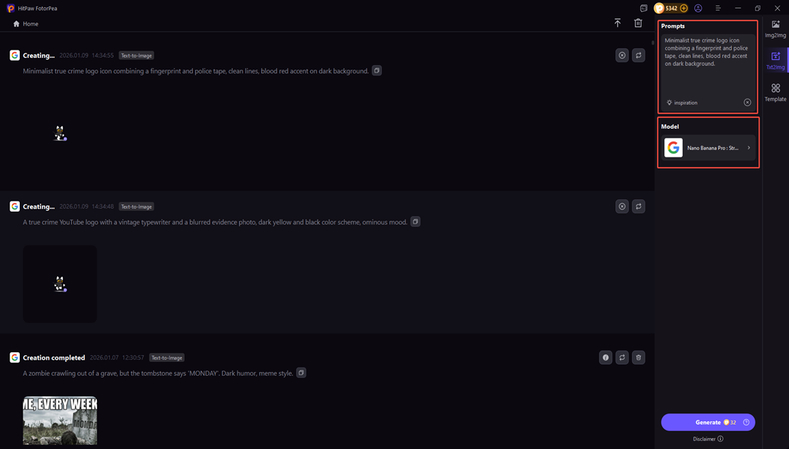Click the upload/export icon in top toolbar
The image size is (789, 449).
618,23
